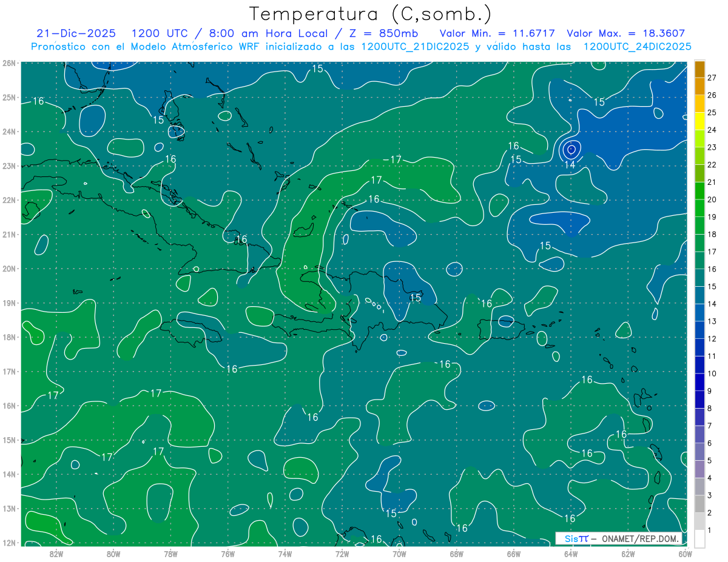
Task: Click the 24N latitude axis label
Action: point(8,132)
